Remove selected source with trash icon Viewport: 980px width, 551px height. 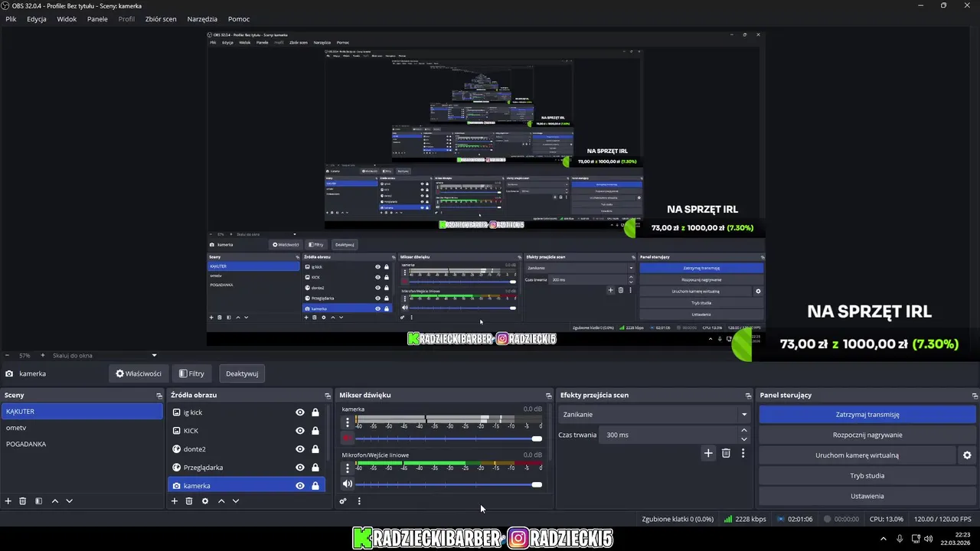pos(189,501)
